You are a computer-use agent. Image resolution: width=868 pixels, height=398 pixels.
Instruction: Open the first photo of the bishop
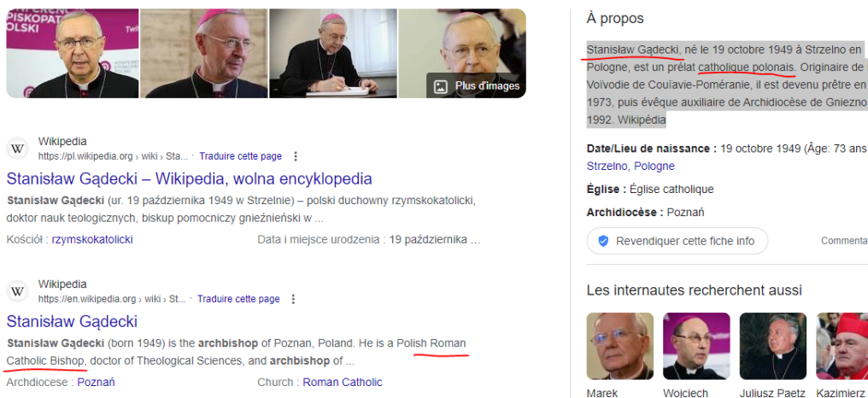73,53
